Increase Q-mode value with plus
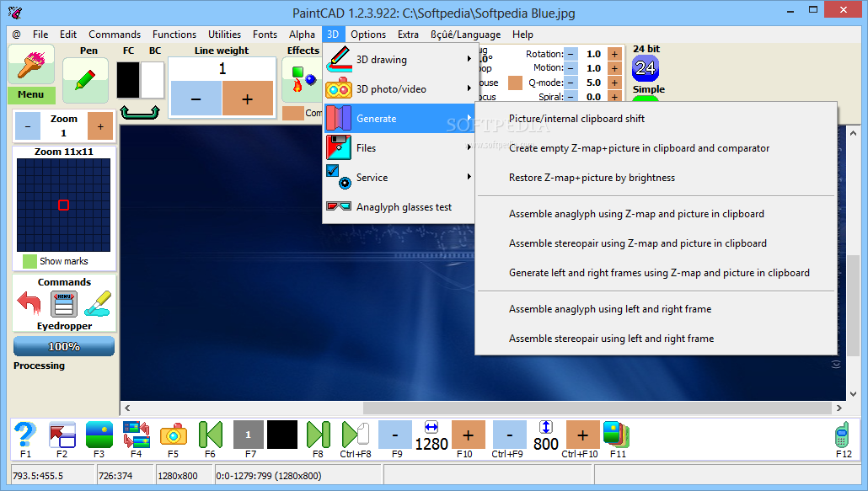868x491 pixels. pos(614,83)
